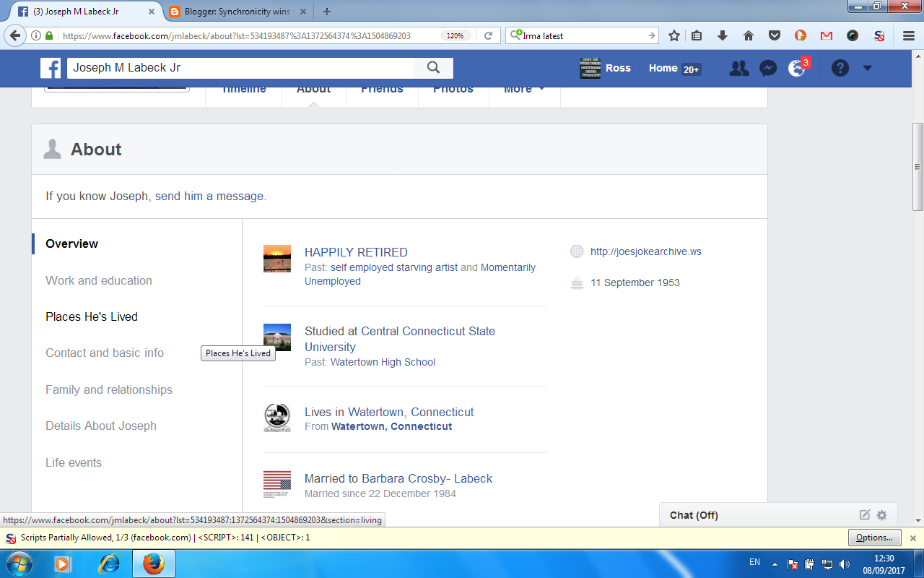Open the Quick Help question mark icon

click(x=840, y=68)
